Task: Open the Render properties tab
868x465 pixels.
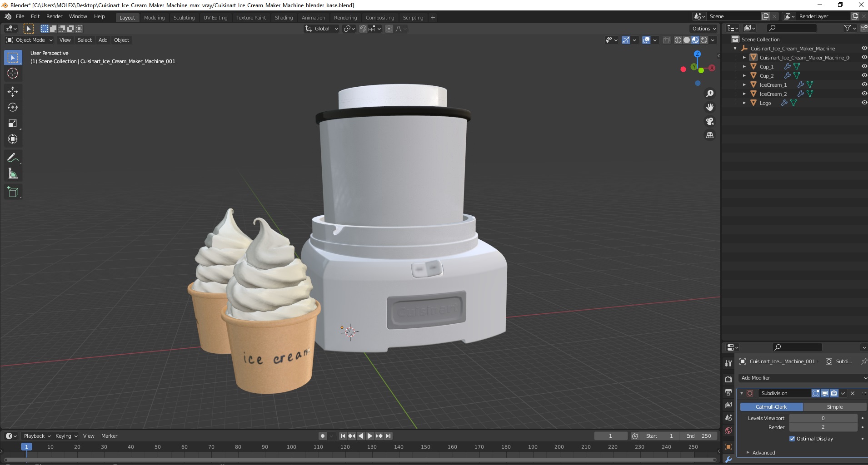Action: (728, 379)
